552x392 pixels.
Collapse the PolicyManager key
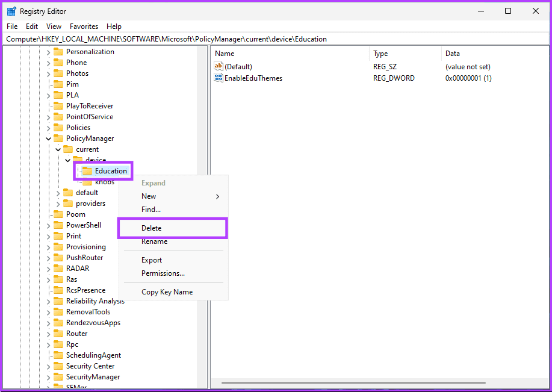click(49, 138)
